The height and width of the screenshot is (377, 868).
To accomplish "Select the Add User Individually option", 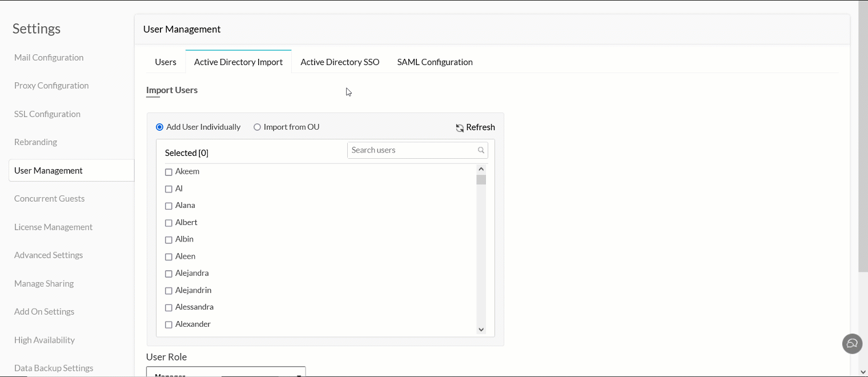I will click(x=160, y=127).
